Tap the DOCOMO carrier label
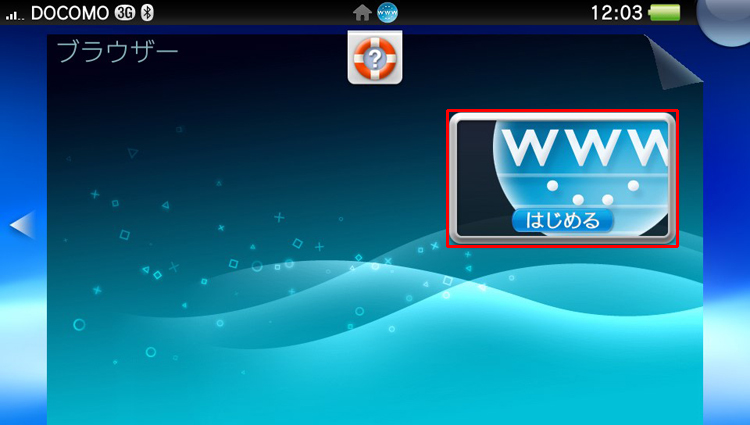The image size is (750, 425). tap(70, 13)
